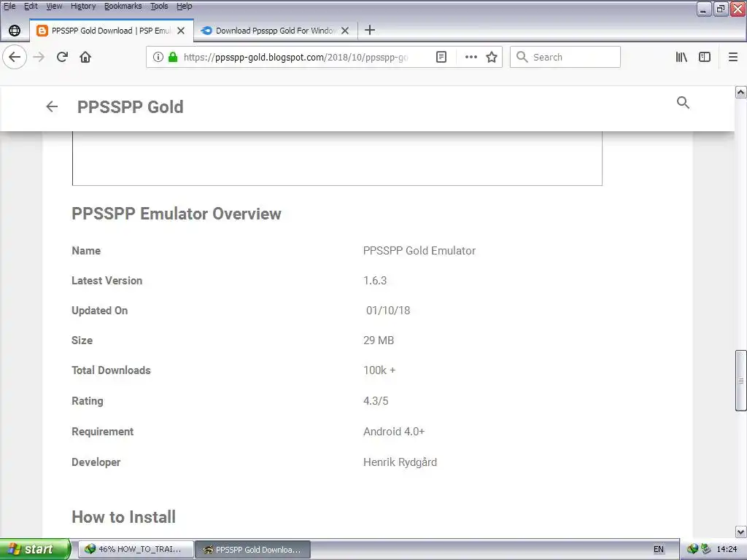This screenshot has width=747, height=560.
Task: Show site information icon in address bar
Action: click(x=158, y=57)
